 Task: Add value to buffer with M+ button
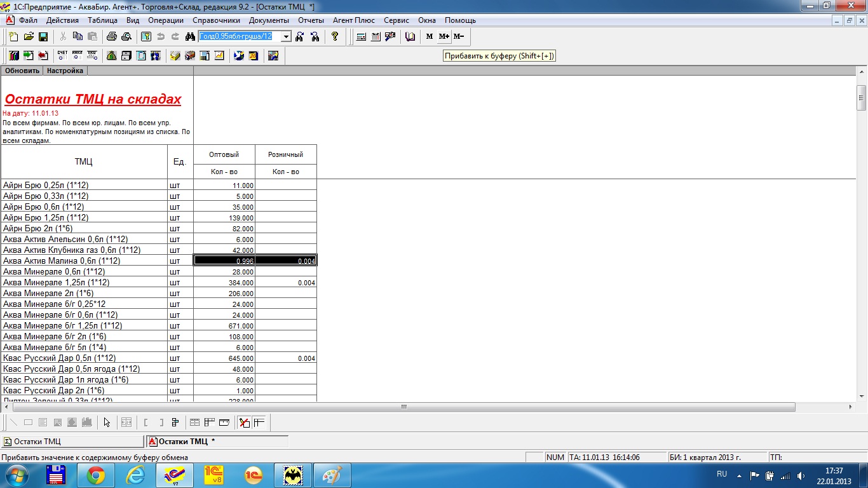[x=444, y=37]
